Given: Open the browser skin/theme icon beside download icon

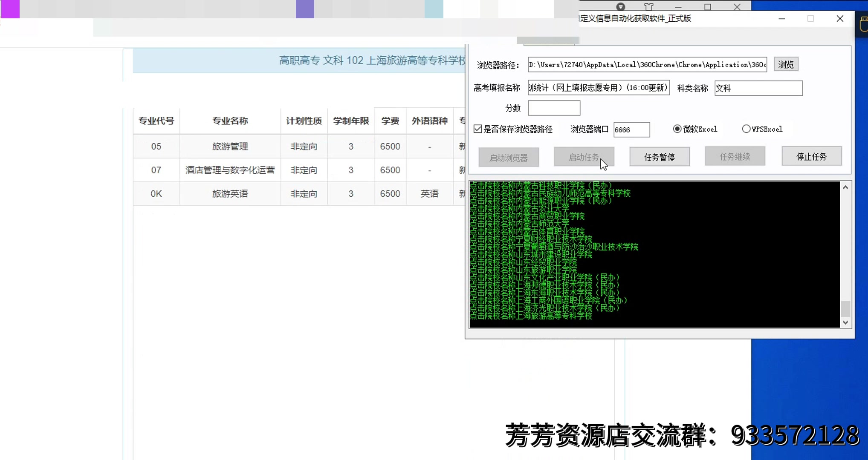Looking at the screenshot, I should (649, 7).
